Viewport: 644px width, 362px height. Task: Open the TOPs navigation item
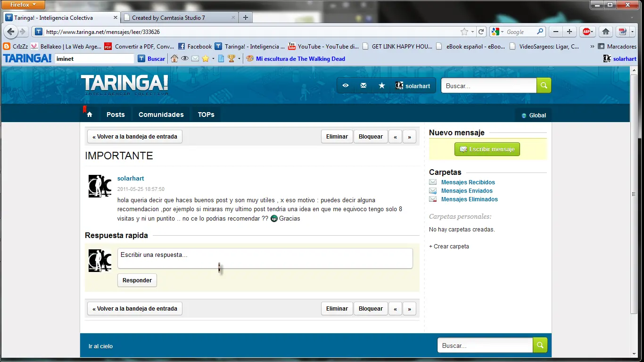click(x=206, y=115)
